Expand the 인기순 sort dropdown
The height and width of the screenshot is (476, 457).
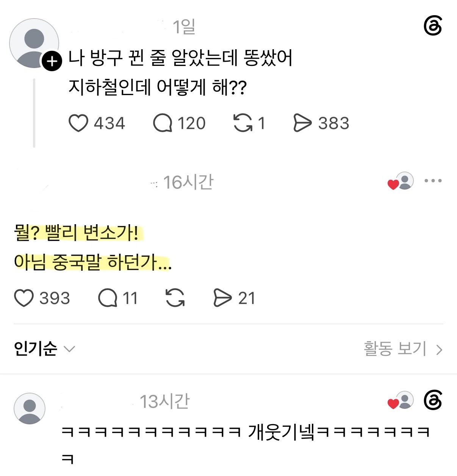tap(45, 349)
